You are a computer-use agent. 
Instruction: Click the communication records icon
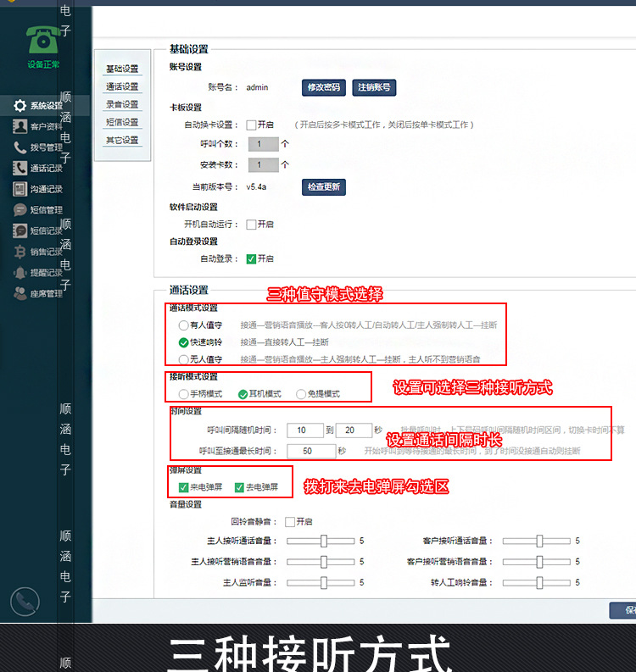[20, 189]
